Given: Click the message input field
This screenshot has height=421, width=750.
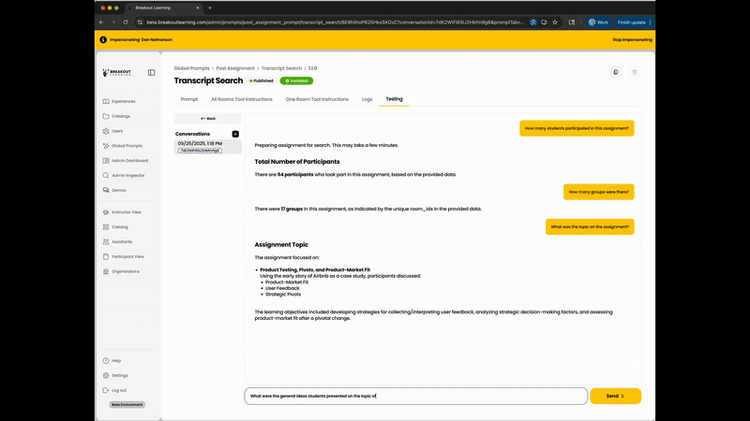Looking at the screenshot, I should pyautogui.click(x=415, y=396).
